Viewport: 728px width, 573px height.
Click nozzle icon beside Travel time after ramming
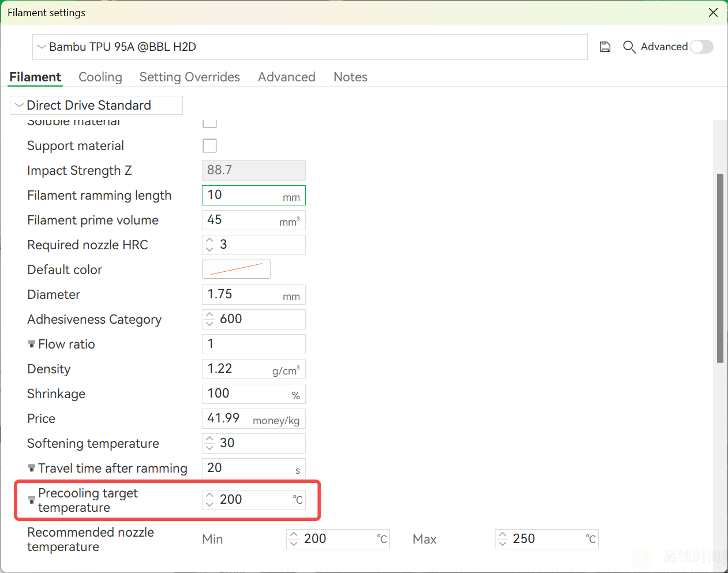[32, 468]
